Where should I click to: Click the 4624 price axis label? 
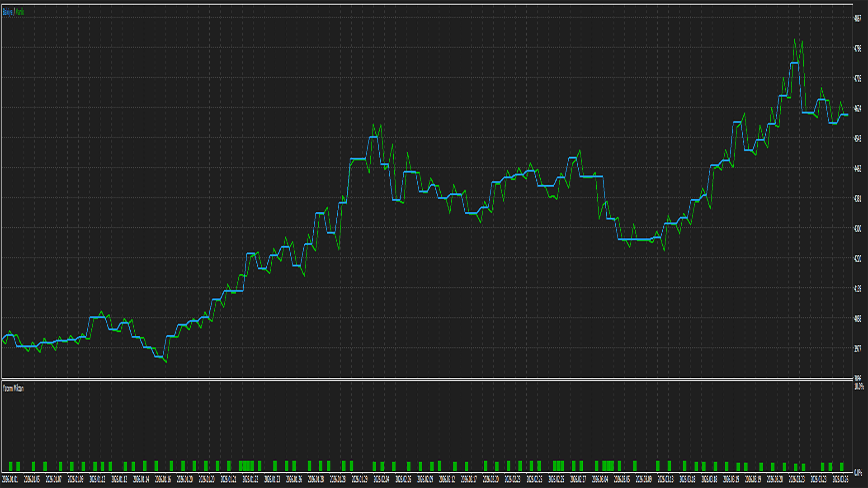[858, 108]
